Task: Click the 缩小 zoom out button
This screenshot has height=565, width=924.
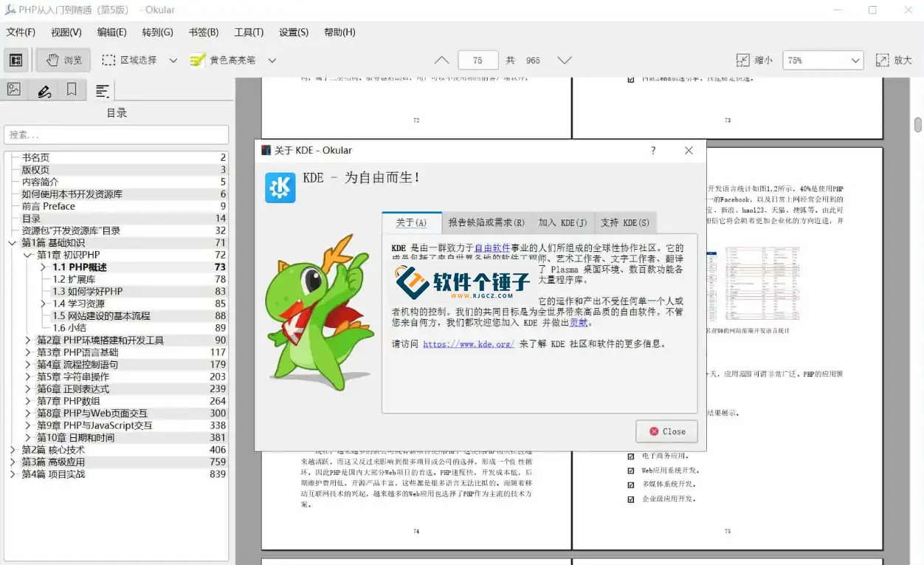Action: pyautogui.click(x=754, y=61)
